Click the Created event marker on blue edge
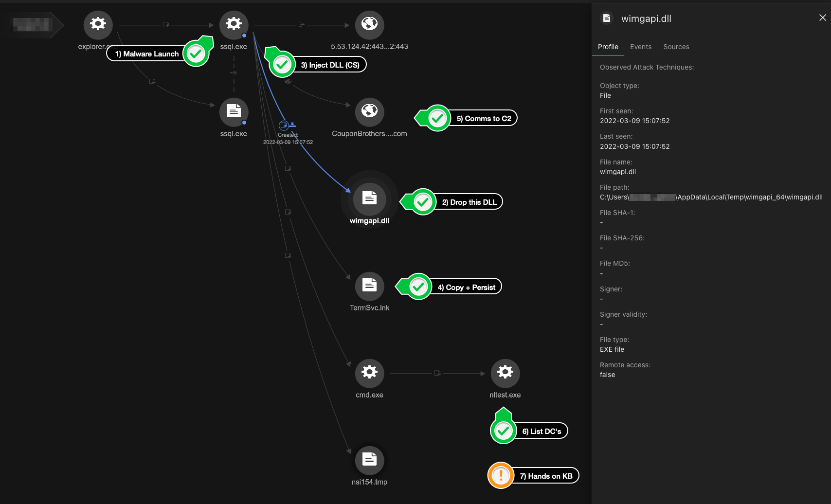The image size is (831, 504). (x=284, y=126)
